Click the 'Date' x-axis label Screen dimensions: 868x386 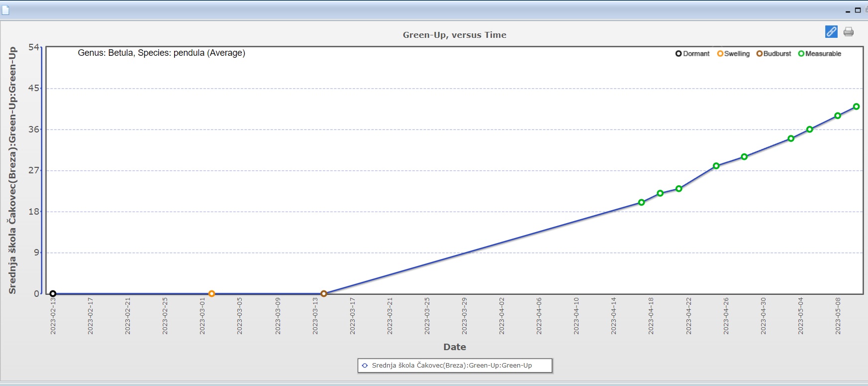tap(455, 347)
